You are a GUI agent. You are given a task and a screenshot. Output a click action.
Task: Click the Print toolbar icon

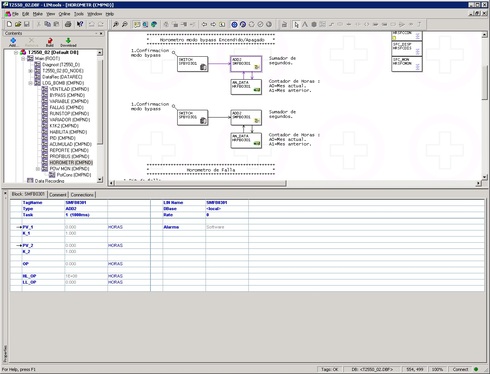(68, 24)
